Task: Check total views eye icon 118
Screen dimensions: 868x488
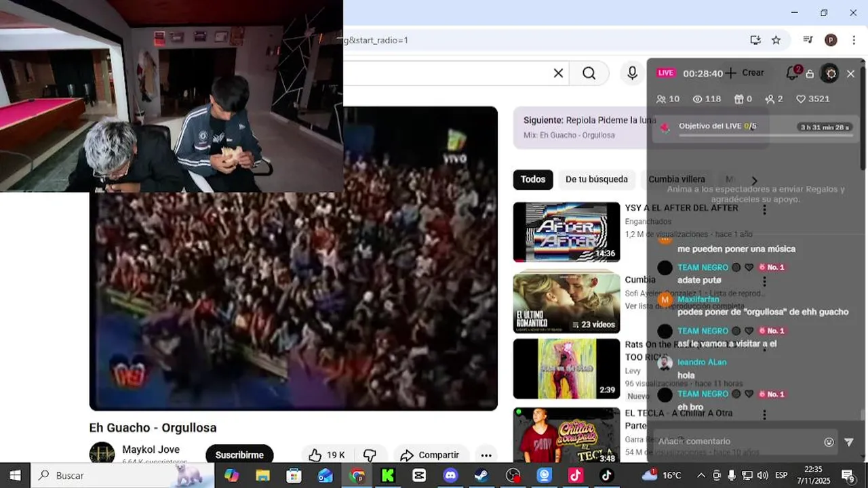Action: tap(707, 99)
